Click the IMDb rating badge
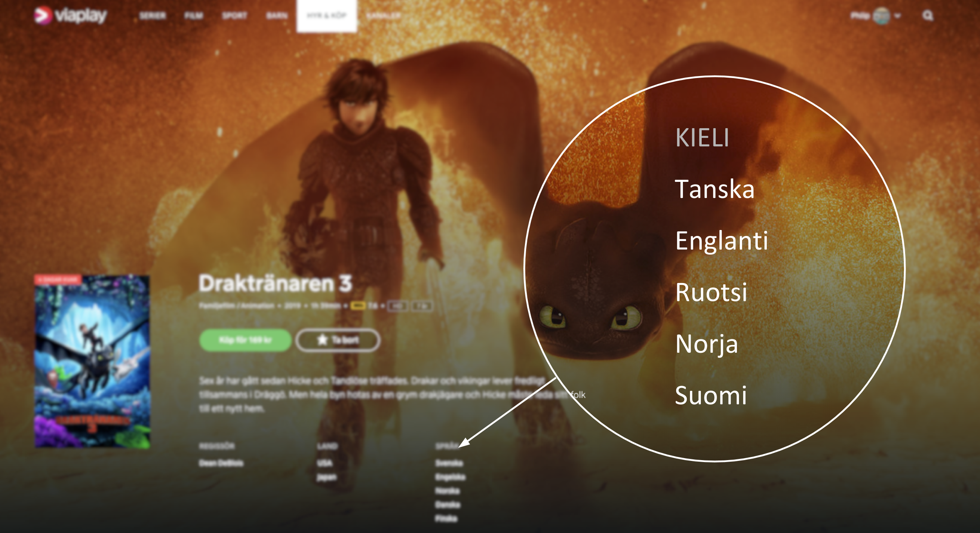 (358, 306)
